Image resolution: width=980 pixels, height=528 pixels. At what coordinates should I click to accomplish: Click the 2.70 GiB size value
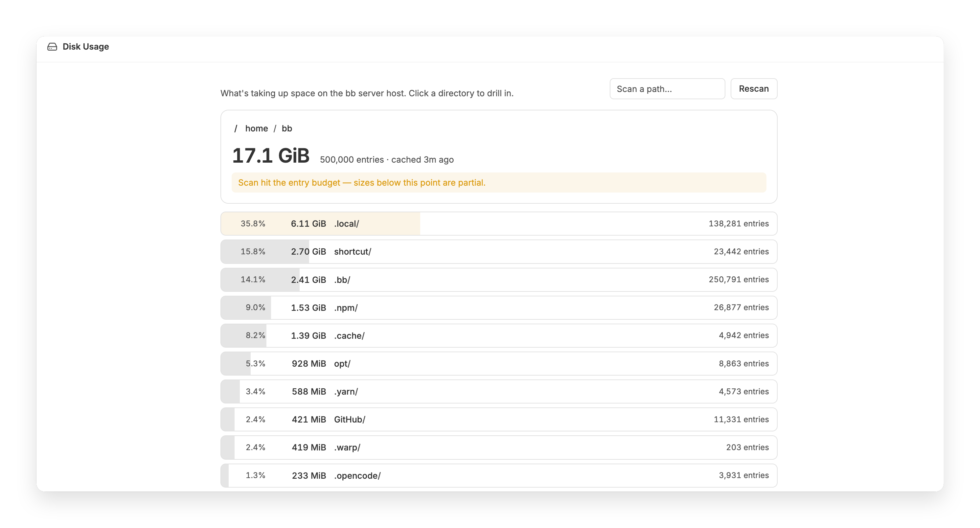pyautogui.click(x=308, y=251)
